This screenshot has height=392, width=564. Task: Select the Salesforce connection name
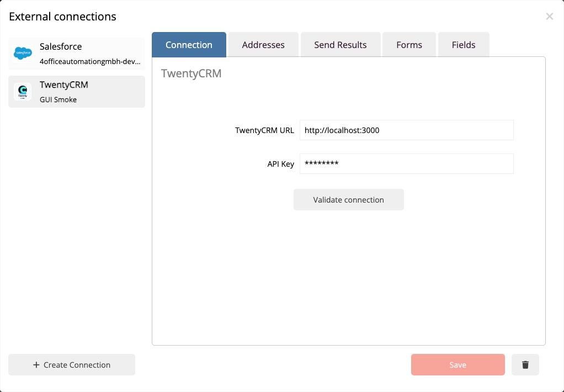click(x=61, y=46)
